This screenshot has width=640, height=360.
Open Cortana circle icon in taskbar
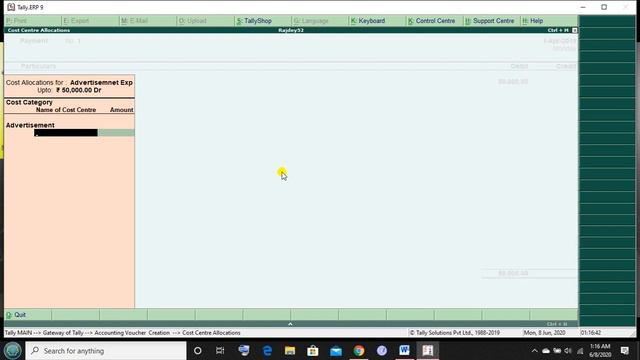coord(198,351)
